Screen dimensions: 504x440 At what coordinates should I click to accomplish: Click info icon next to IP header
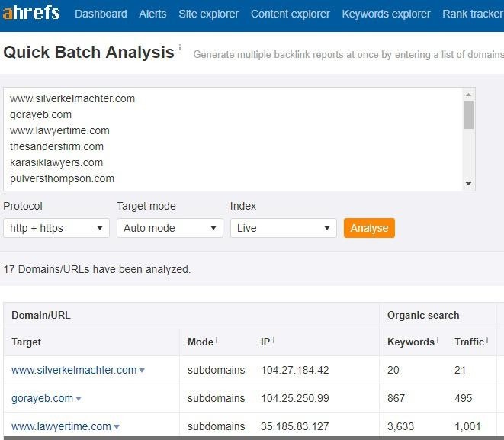pyautogui.click(x=274, y=340)
